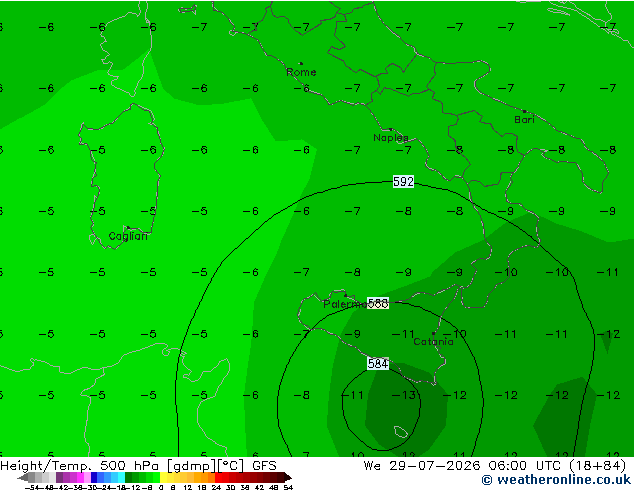Click the 54 maximum value on the scale
Screen dimensions: 634x490
click(x=287, y=487)
